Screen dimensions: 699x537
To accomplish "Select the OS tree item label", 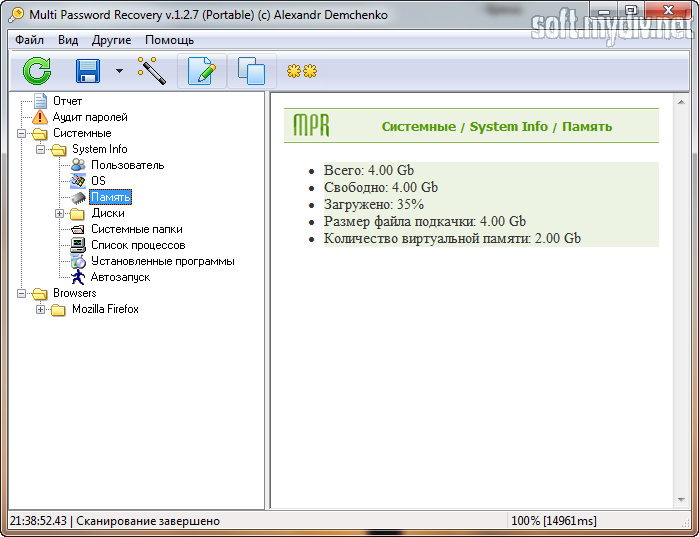I will (98, 181).
